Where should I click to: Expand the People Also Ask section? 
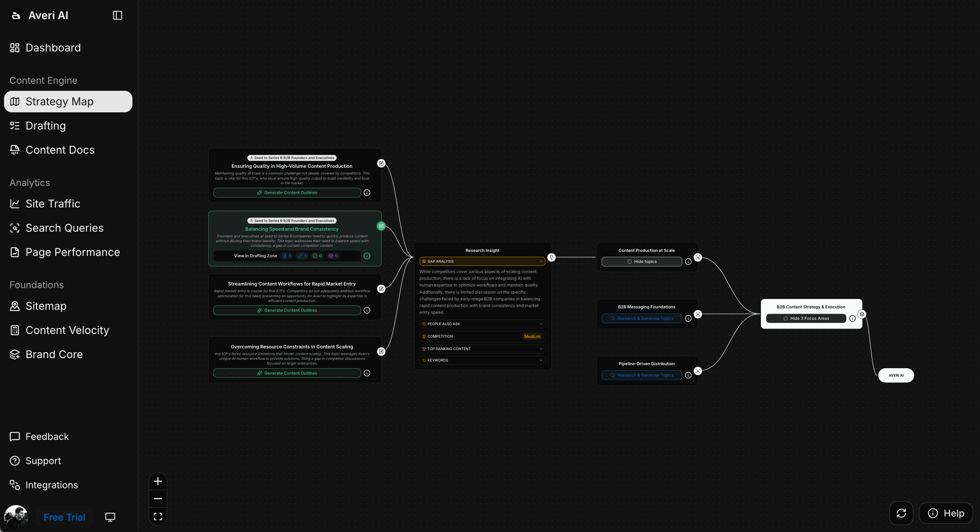(x=482, y=324)
